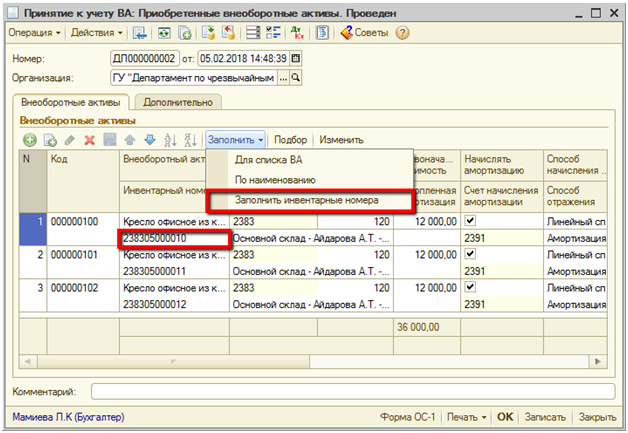This screenshot has height=433, width=628.
Task: Click into the Комментарий input field
Action: (350, 390)
